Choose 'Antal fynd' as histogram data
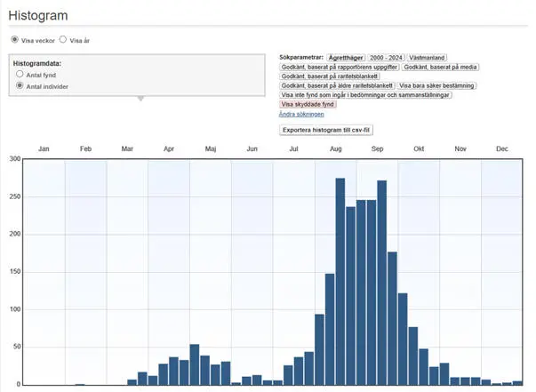The height and width of the screenshot is (392, 536). click(20, 76)
